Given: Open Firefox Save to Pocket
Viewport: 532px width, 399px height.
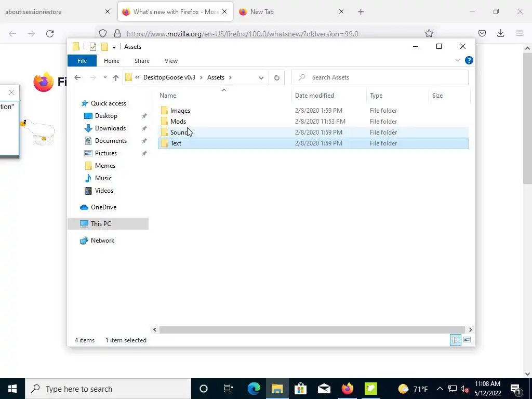Looking at the screenshot, I should click(x=482, y=33).
